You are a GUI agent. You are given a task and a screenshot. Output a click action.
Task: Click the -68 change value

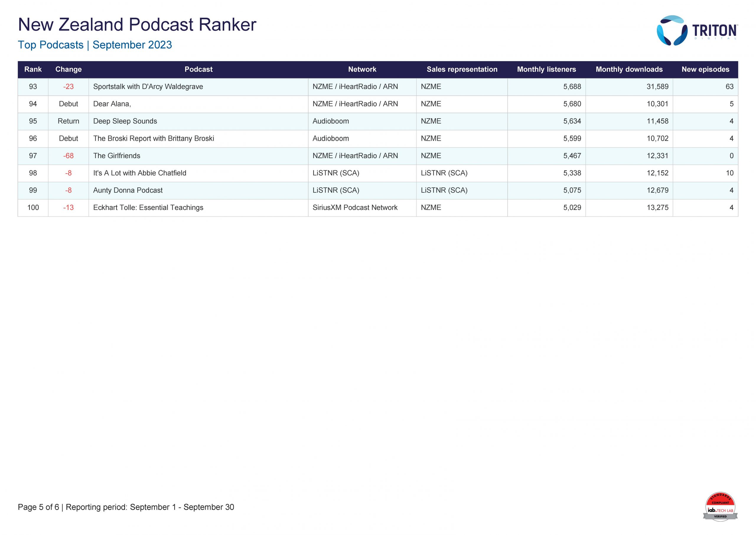pos(69,155)
